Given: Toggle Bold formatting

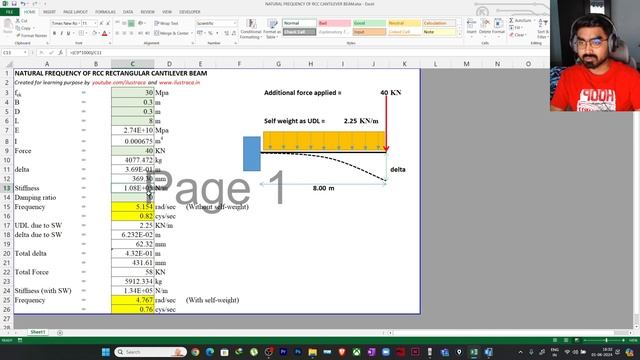Looking at the screenshot, I should pos(54,33).
